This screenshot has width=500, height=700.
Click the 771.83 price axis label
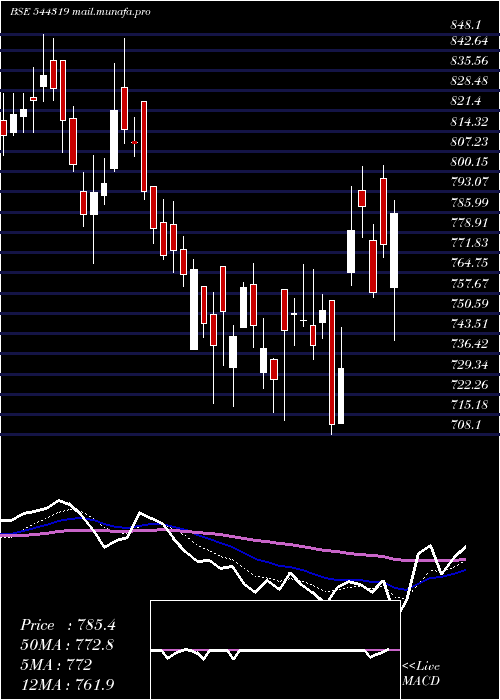tap(468, 242)
